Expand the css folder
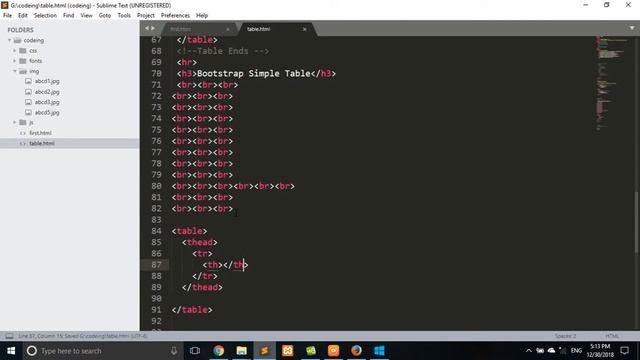This screenshot has width=640, height=360. (x=15, y=51)
